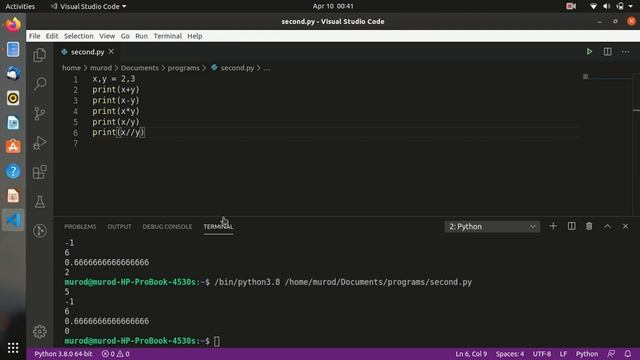The height and width of the screenshot is (360, 640).
Task: Open Rhythmbox from the dock
Action: point(13,98)
